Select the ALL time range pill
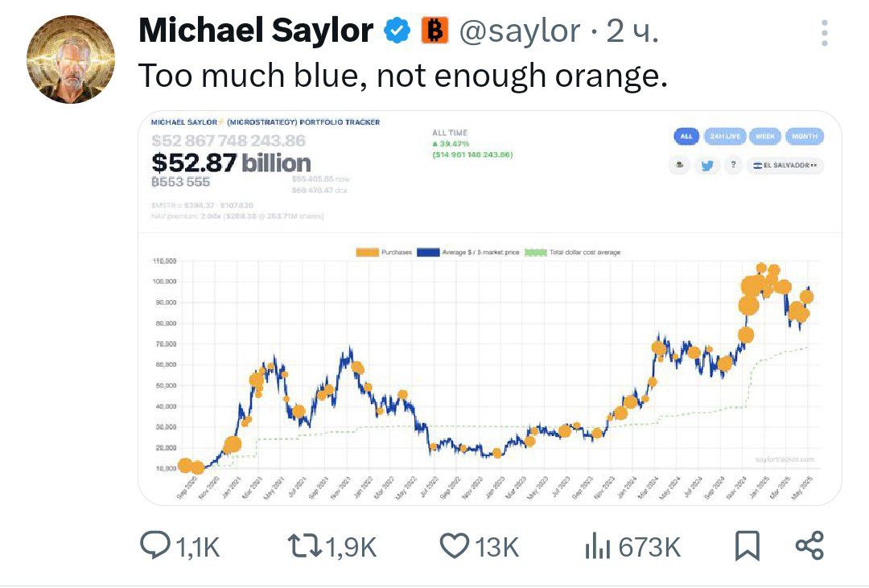The height and width of the screenshot is (588, 869). 686,136
